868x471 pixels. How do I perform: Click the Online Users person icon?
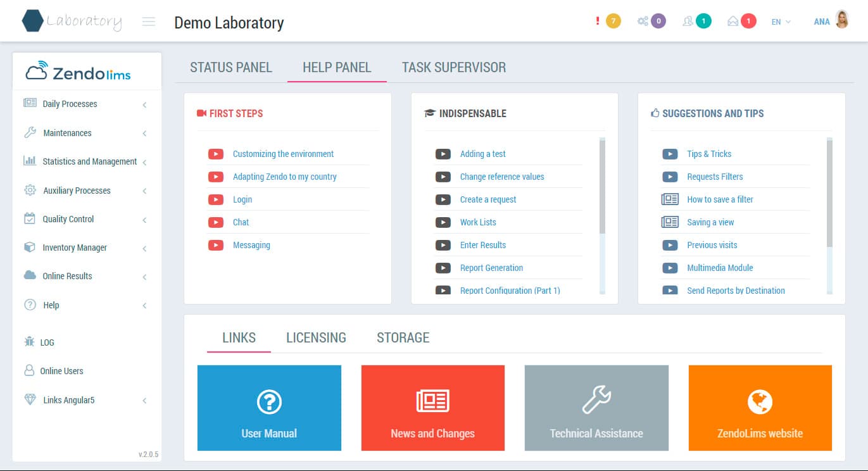pyautogui.click(x=29, y=370)
